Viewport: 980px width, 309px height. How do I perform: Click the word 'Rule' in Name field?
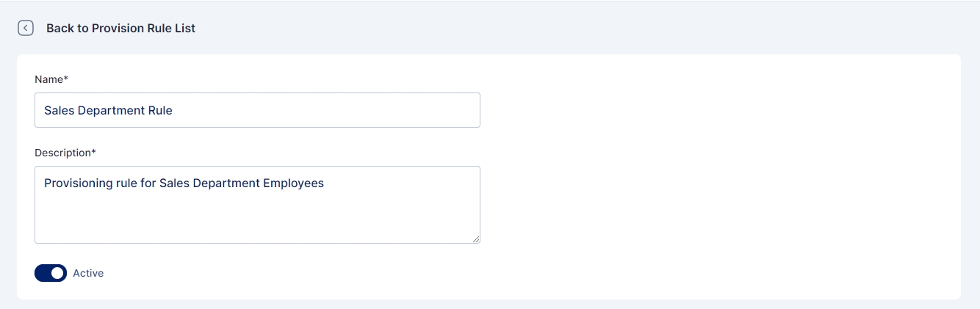coord(159,110)
